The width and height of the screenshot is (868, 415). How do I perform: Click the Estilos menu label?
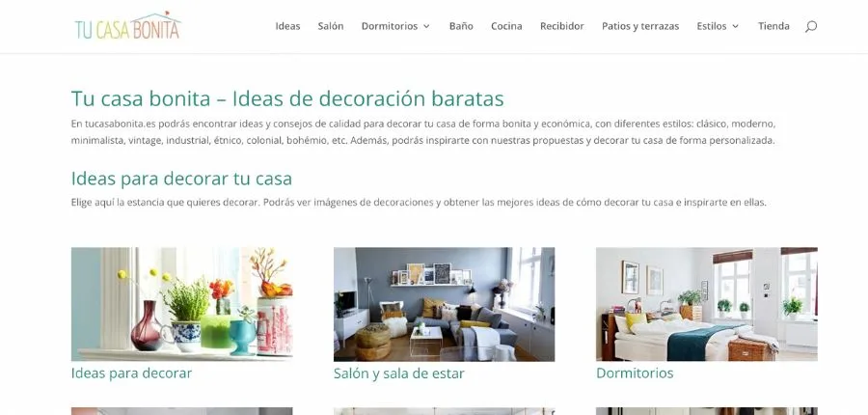pos(712,26)
